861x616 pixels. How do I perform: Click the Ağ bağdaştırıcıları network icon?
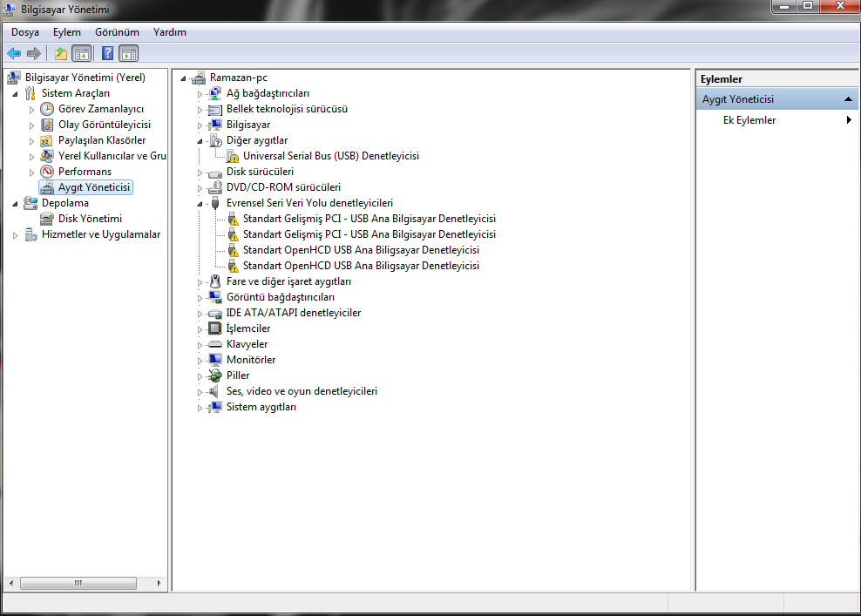(215, 93)
